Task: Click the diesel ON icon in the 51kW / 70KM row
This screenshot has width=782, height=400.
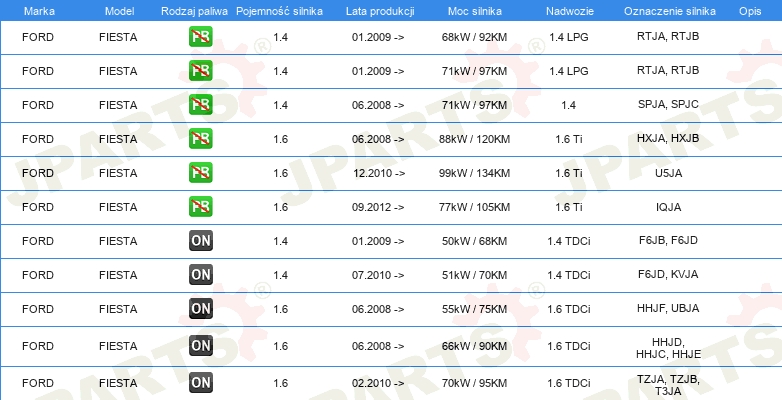Action: click(200, 275)
